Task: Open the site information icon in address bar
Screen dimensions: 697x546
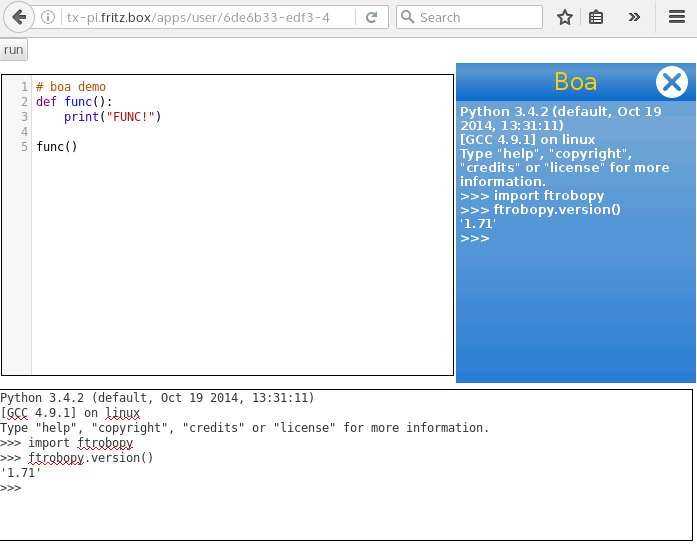Action: point(48,17)
